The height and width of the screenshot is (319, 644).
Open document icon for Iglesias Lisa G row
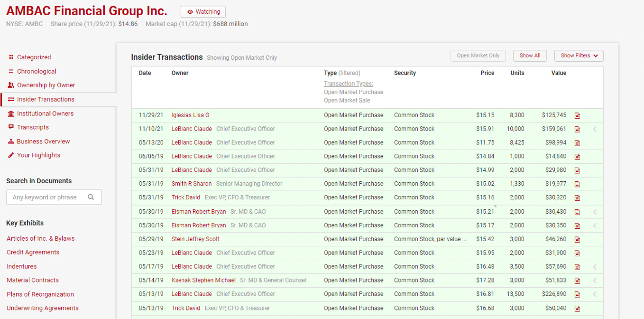(x=577, y=115)
